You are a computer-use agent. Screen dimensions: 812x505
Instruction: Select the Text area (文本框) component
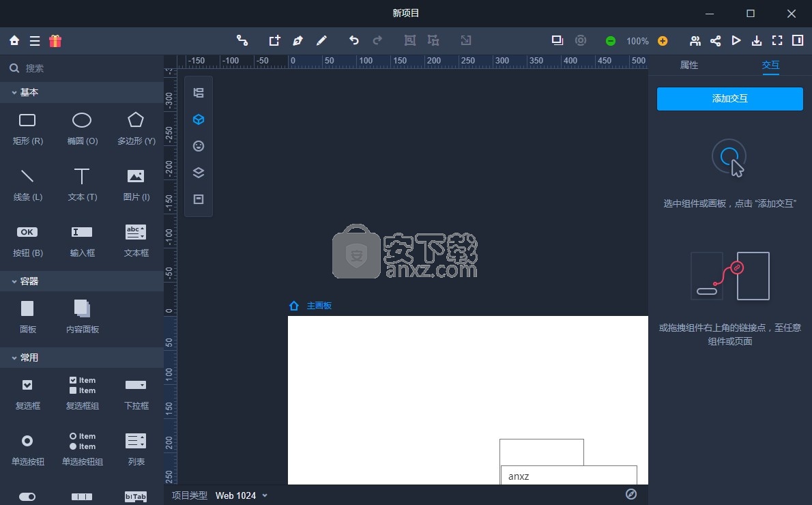(136, 240)
